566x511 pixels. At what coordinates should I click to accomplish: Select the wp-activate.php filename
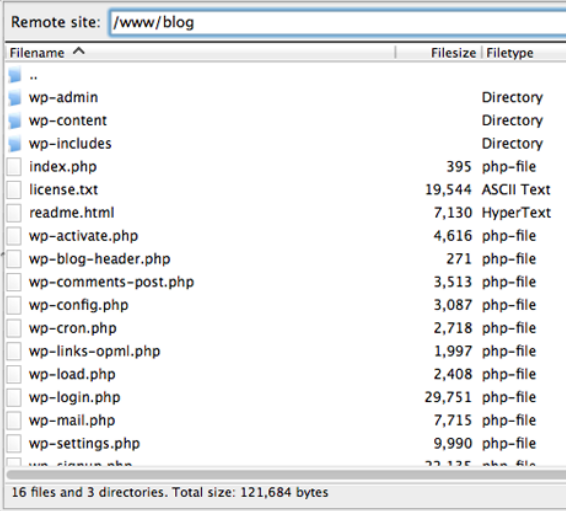point(83,236)
